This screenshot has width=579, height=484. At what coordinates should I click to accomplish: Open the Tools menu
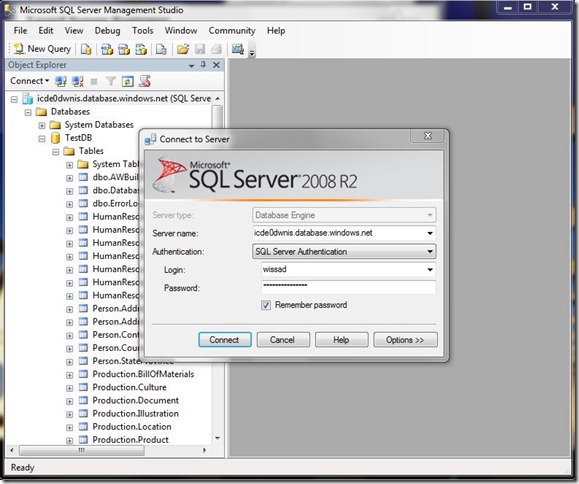(x=143, y=31)
